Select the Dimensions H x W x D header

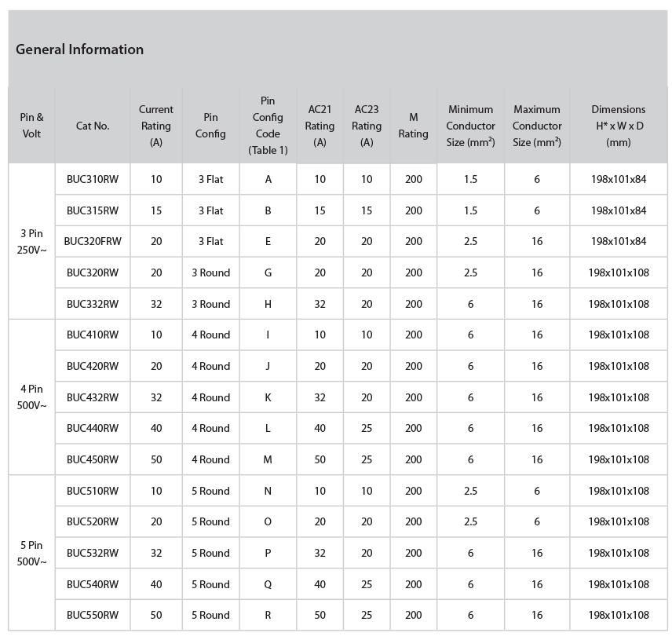tap(618, 126)
